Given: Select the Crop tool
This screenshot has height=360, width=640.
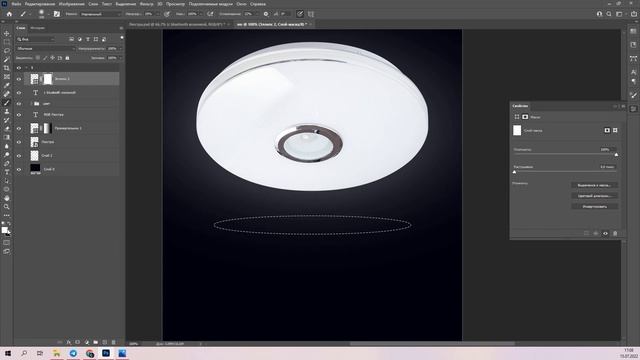Looking at the screenshot, I should 7,68.
